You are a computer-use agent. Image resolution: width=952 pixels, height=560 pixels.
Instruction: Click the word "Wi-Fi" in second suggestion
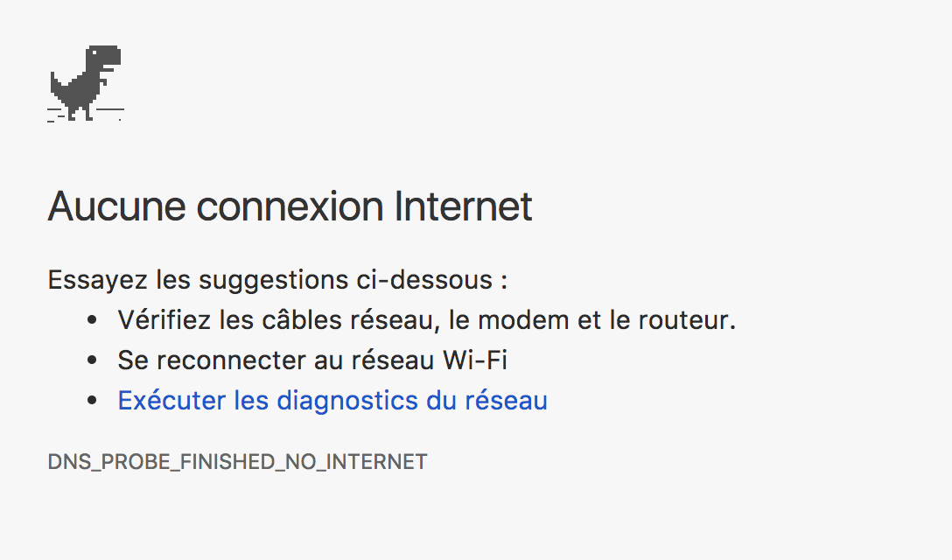point(475,360)
